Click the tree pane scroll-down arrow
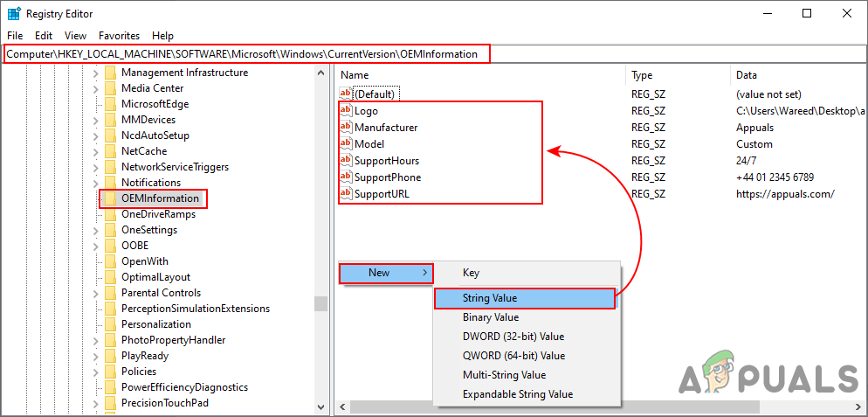This screenshot has width=868, height=417. (x=320, y=407)
